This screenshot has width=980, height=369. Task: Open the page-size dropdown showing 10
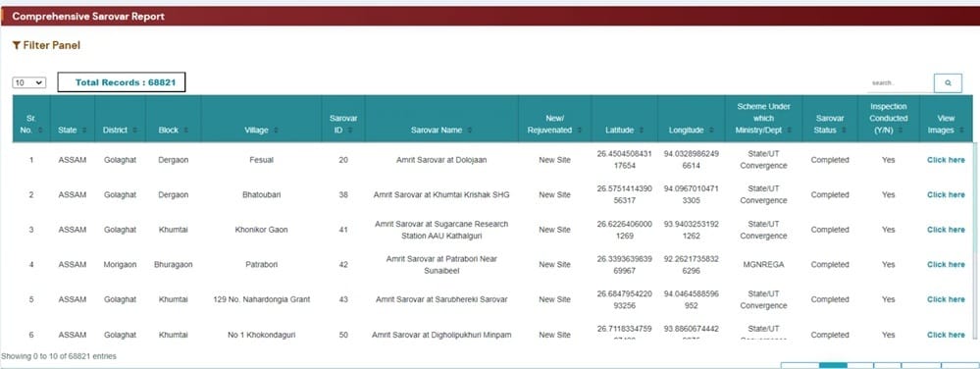tap(28, 82)
